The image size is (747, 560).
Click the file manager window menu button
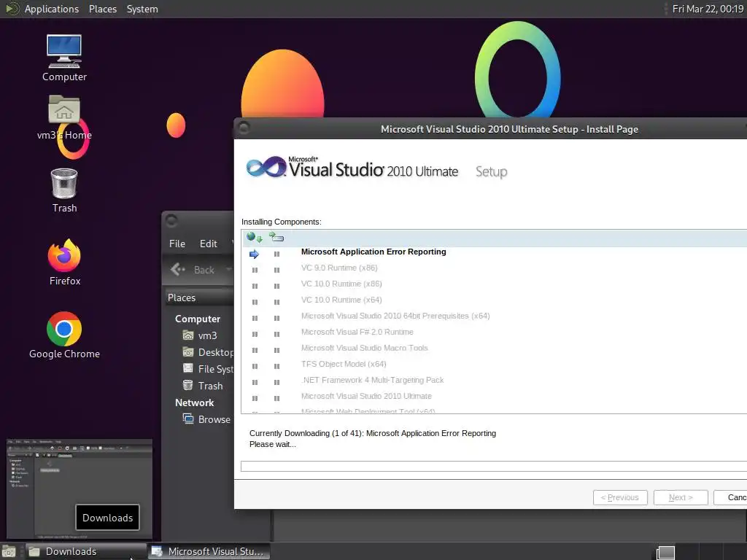pos(171,221)
